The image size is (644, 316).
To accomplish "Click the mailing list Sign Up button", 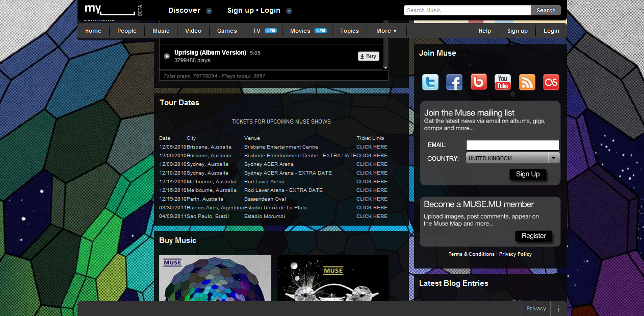I will (x=528, y=175).
